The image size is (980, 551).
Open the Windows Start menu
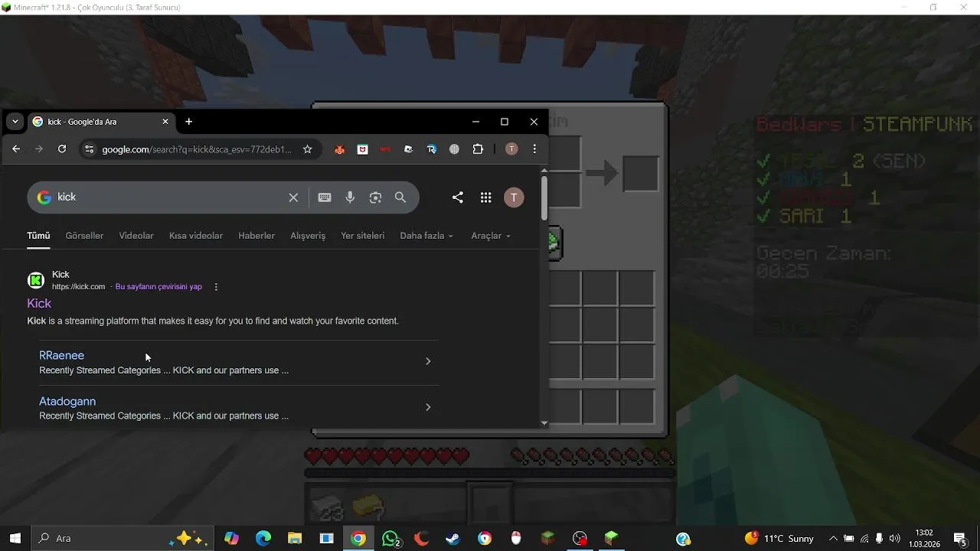coord(15,539)
